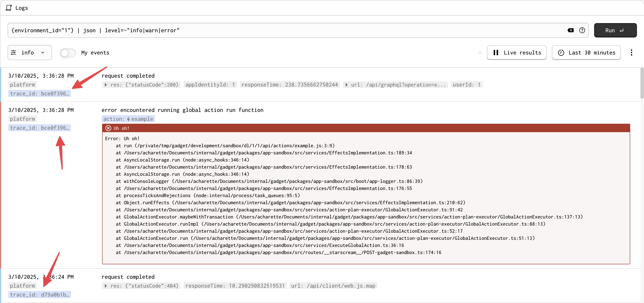Change the Last 30 minutes time range
This screenshot has height=303, width=644.
tap(586, 53)
